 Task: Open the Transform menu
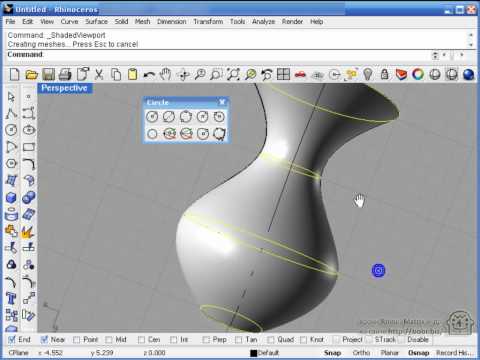208,21
